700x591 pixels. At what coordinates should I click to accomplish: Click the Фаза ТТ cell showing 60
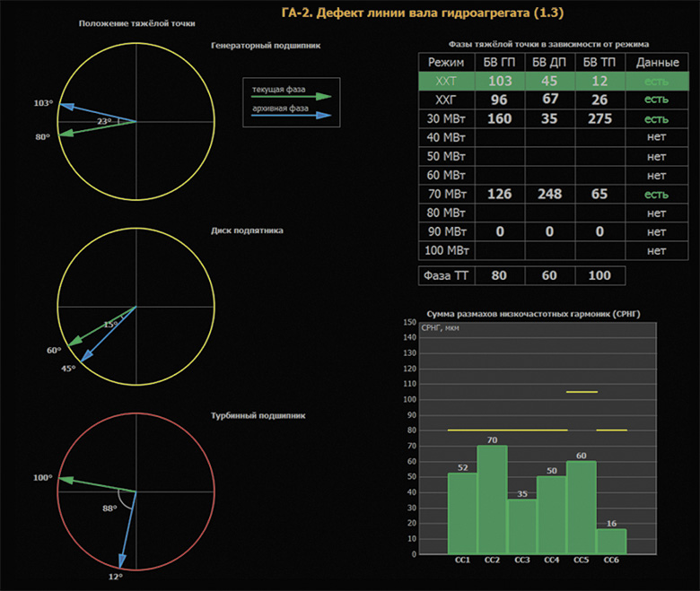coord(549,275)
